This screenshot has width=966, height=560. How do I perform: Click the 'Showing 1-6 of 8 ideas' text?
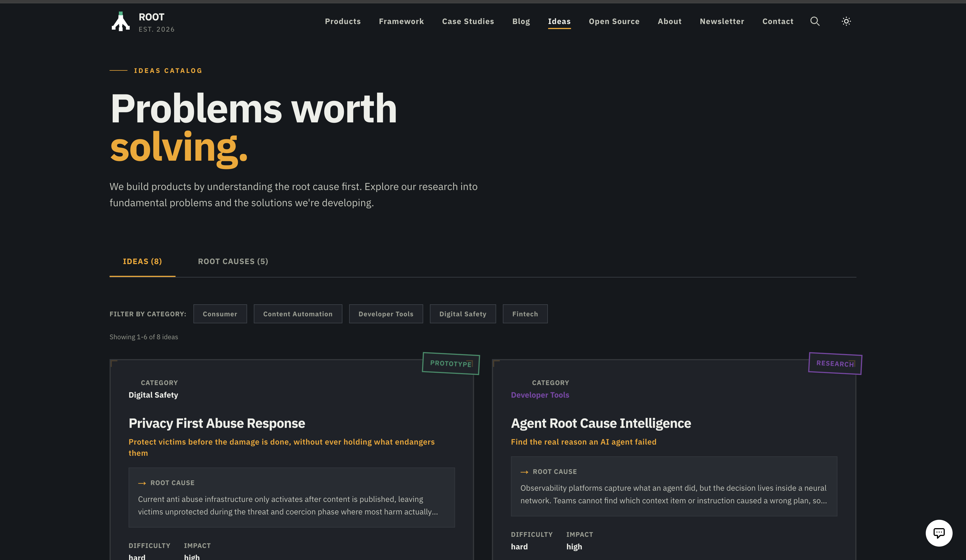click(144, 337)
